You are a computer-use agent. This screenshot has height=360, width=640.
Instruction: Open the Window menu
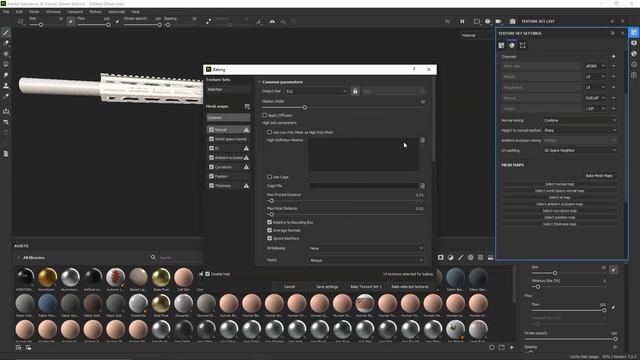pyautogui.click(x=53, y=12)
